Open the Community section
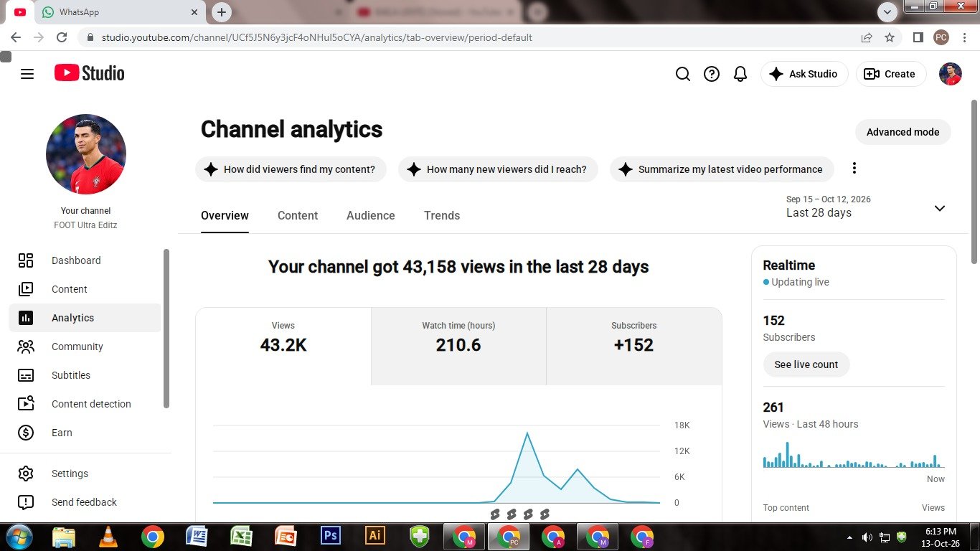This screenshot has height=551, width=980. click(x=85, y=347)
